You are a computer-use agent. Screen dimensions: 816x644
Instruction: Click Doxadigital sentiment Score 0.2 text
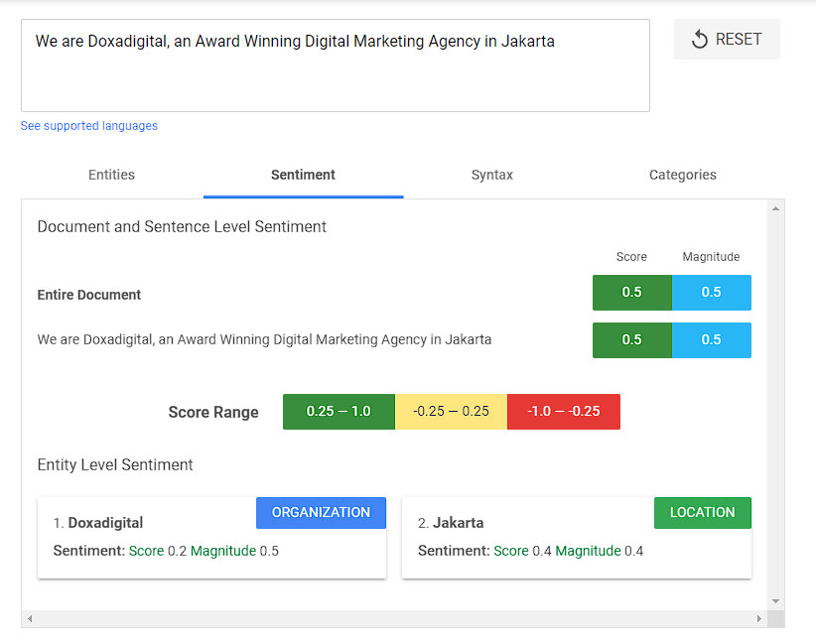(158, 551)
